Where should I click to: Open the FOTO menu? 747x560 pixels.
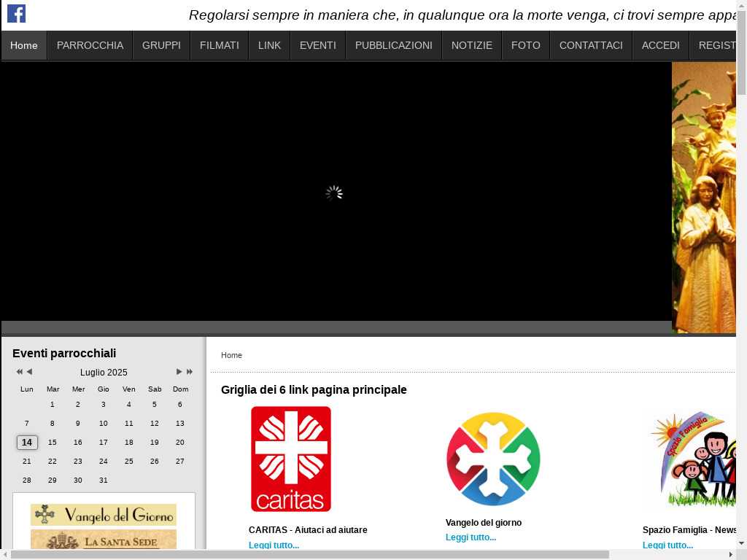pyautogui.click(x=526, y=45)
